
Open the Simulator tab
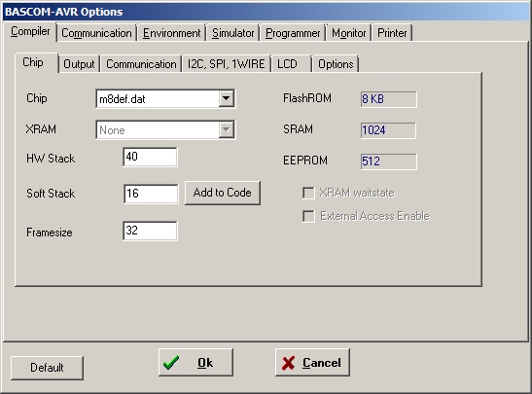pyautogui.click(x=233, y=33)
